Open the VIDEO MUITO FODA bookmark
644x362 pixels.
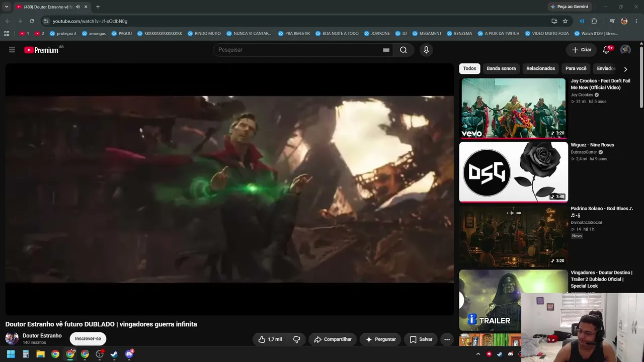(x=546, y=34)
